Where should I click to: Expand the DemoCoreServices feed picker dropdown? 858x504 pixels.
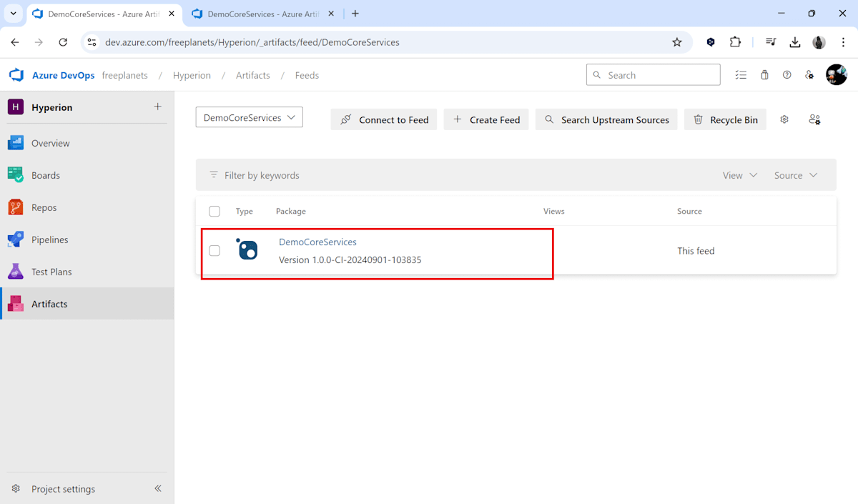[x=250, y=117]
